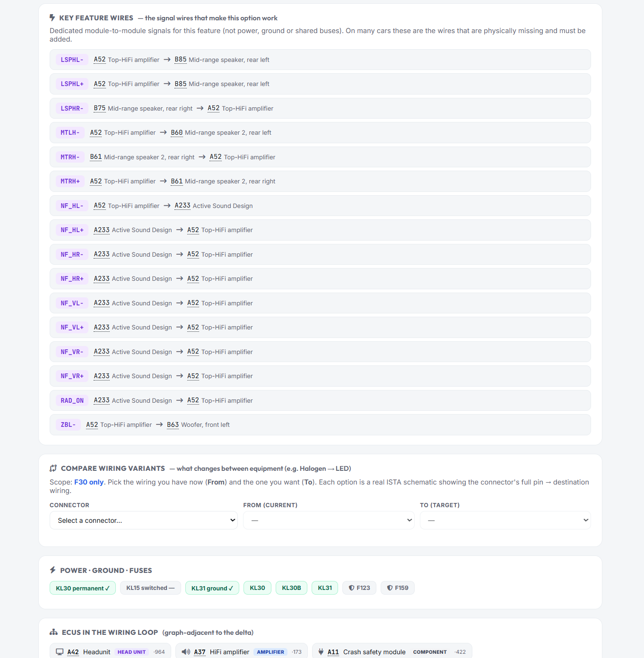644x658 pixels.
Task: Toggle the KL30 permanent chip
Action: coord(83,588)
